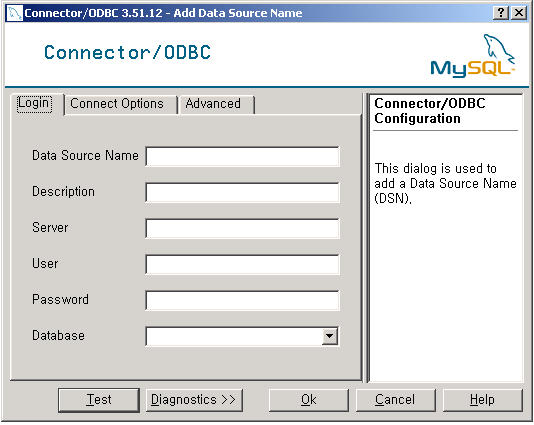
Task: Expand the Database dropdown arrow
Action: pos(329,336)
